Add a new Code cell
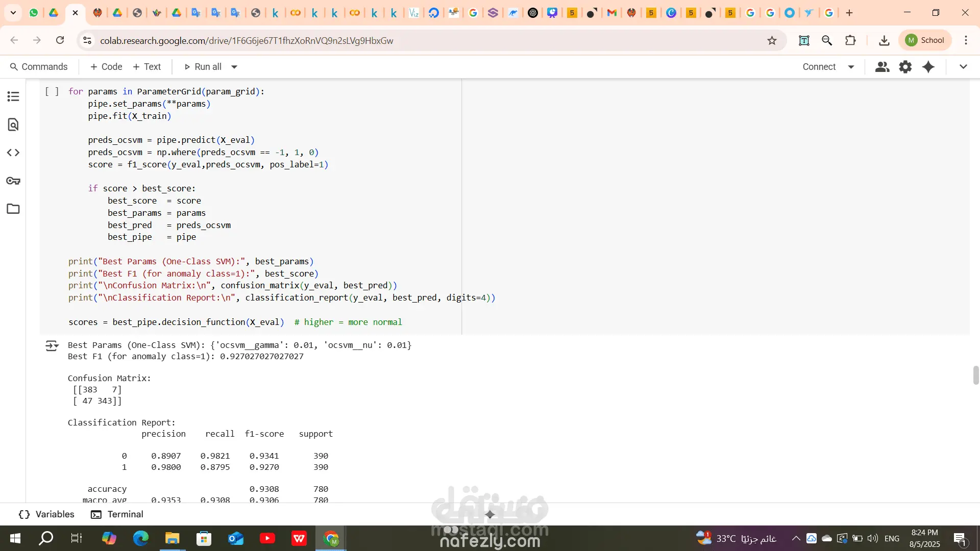This screenshot has height=551, width=980. pos(106,67)
